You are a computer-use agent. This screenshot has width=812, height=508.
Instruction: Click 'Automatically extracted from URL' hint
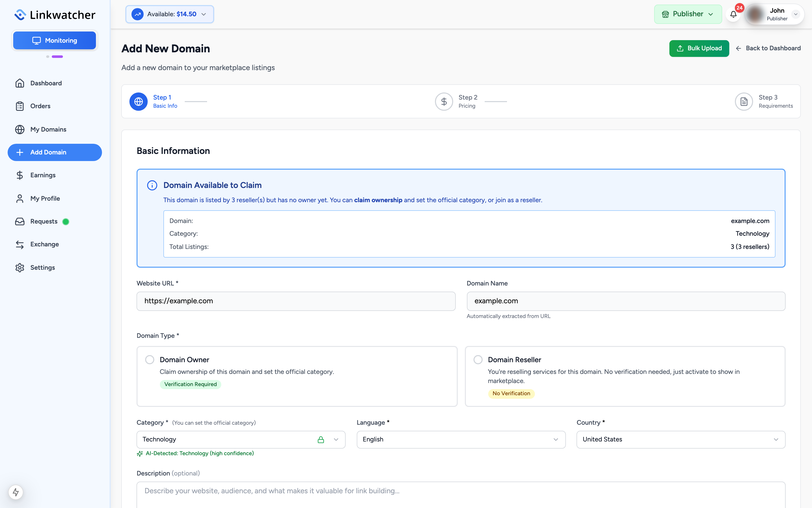[508, 316]
